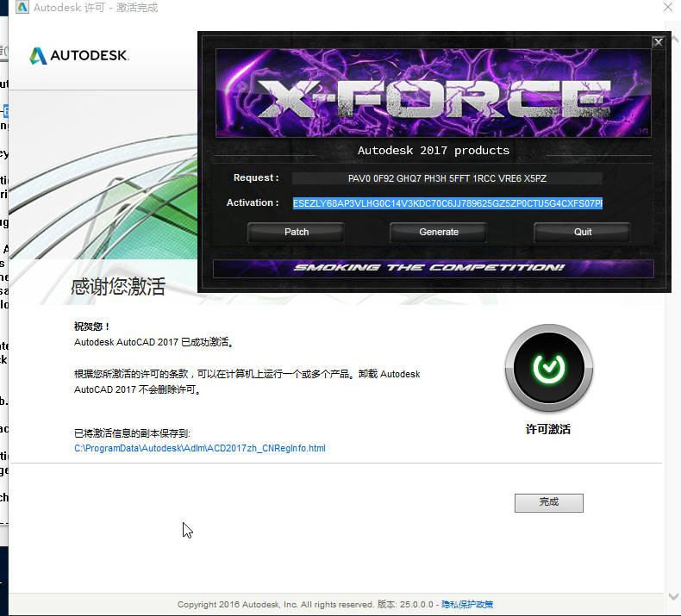681x616 pixels.
Task: Click the Activation code field
Action: (447, 203)
